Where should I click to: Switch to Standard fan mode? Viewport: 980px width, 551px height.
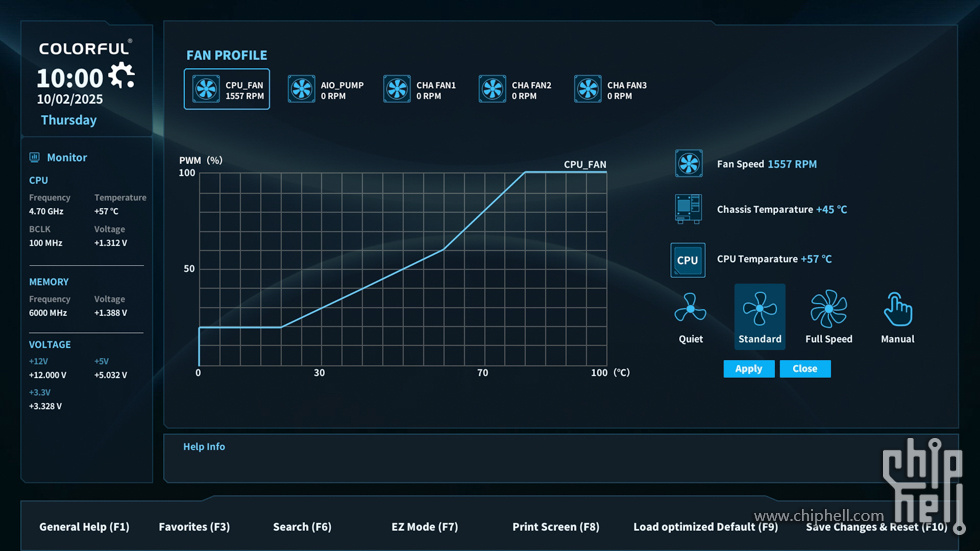[760, 317]
